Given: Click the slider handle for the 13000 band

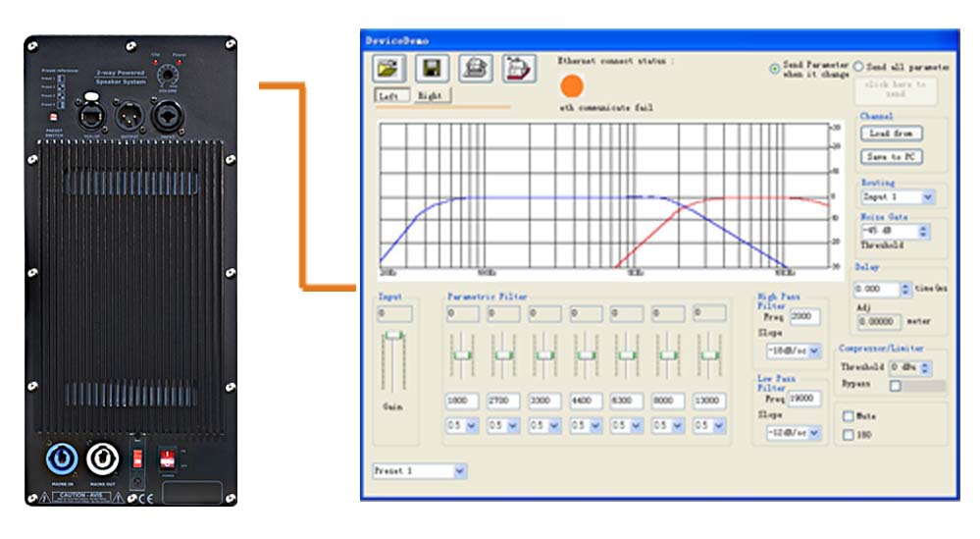Looking at the screenshot, I should pos(709,354).
